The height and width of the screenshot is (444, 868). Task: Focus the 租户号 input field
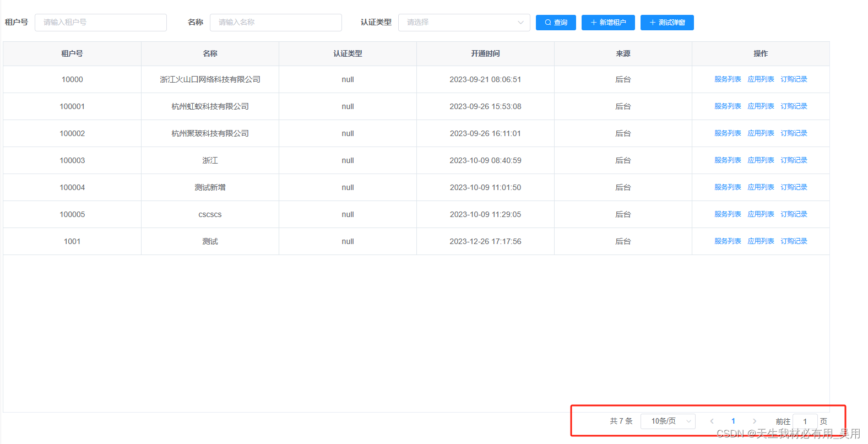click(101, 23)
